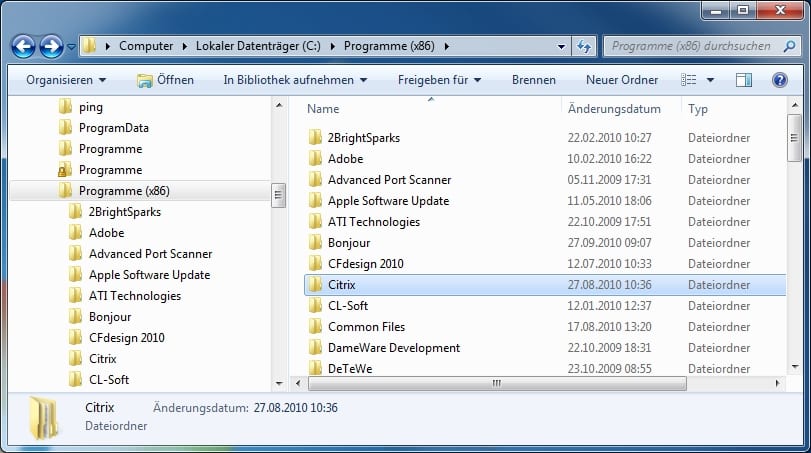Viewport: 811px width, 453px height.
Task: Click Advanced Port Scanner folder icon in list
Action: tap(315, 179)
